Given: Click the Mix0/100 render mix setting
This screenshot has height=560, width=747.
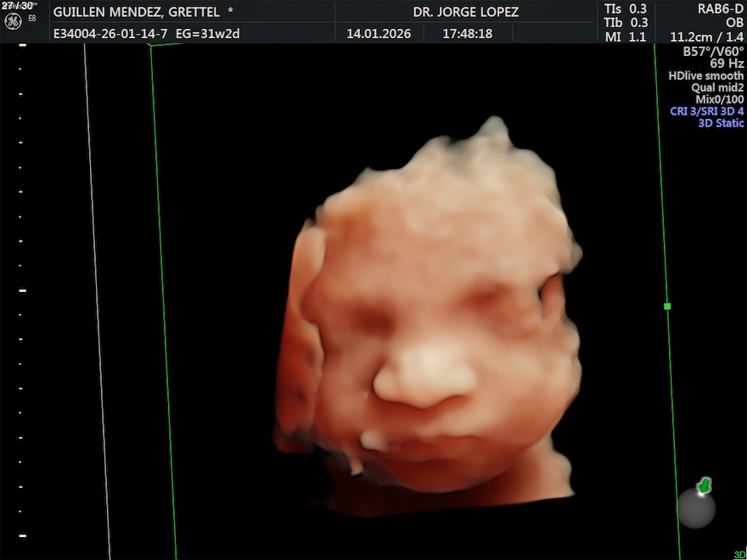Looking at the screenshot, I should point(719,99).
